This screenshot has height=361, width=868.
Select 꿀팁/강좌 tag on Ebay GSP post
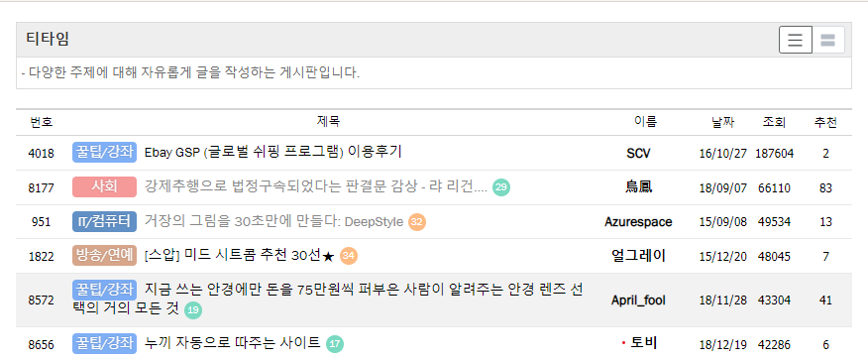point(105,152)
